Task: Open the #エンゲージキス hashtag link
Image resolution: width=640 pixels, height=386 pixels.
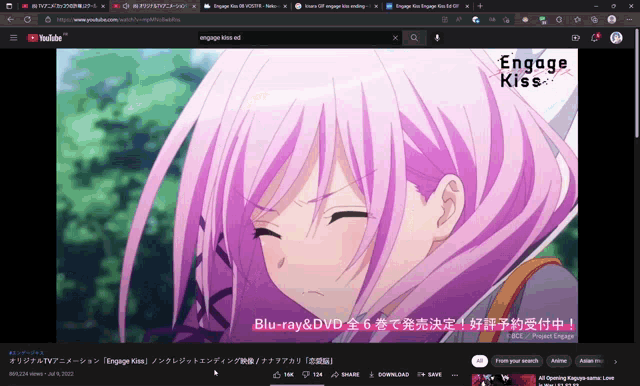Action: (x=26, y=353)
